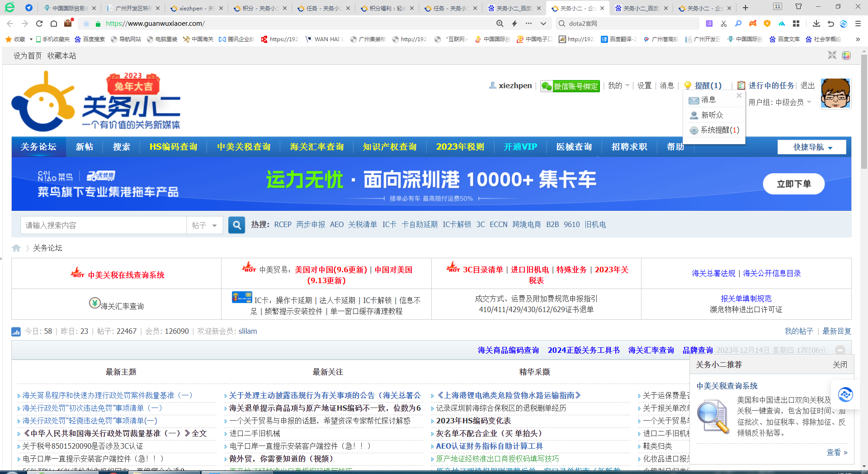This screenshot has height=474, width=868.
Task: Open the user avatar picture
Action: pos(835,93)
